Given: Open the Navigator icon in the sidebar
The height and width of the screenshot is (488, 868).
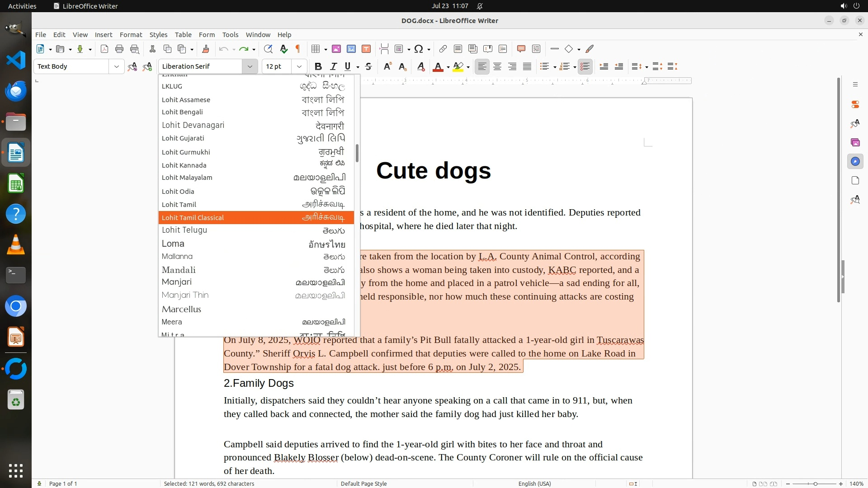Looking at the screenshot, I should click(855, 162).
